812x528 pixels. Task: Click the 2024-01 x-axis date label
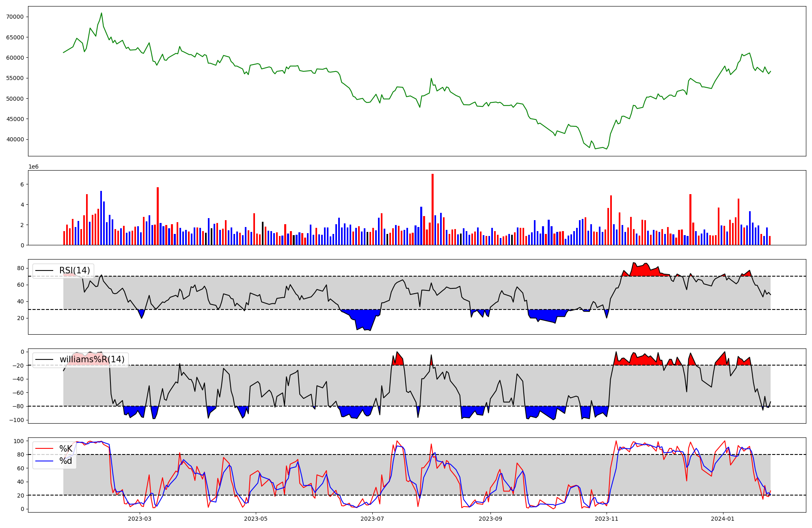pyautogui.click(x=723, y=519)
